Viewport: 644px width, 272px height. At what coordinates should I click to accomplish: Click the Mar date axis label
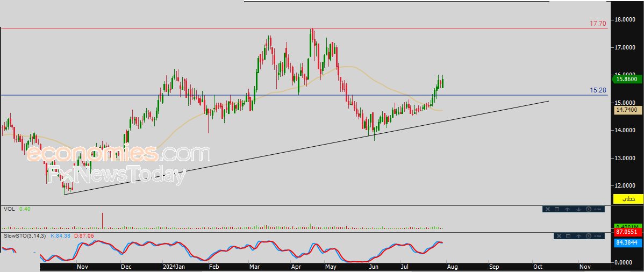[255, 267]
